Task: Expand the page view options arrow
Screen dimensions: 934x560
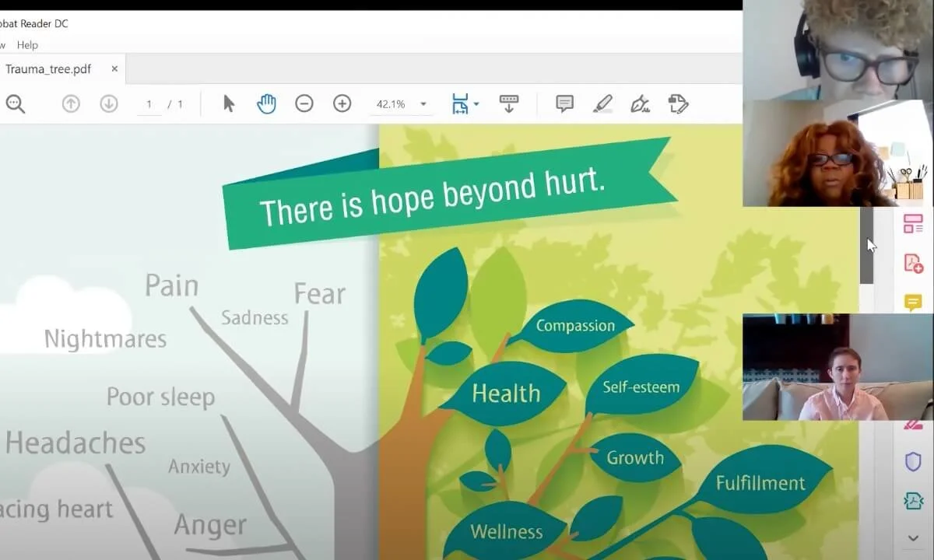Action: coord(476,103)
